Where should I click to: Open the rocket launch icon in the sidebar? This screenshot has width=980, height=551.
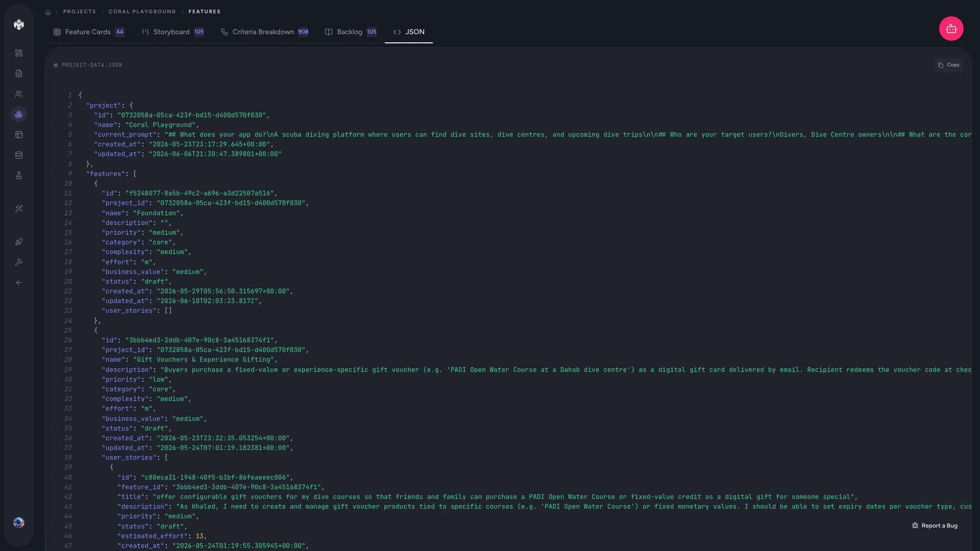point(19,242)
